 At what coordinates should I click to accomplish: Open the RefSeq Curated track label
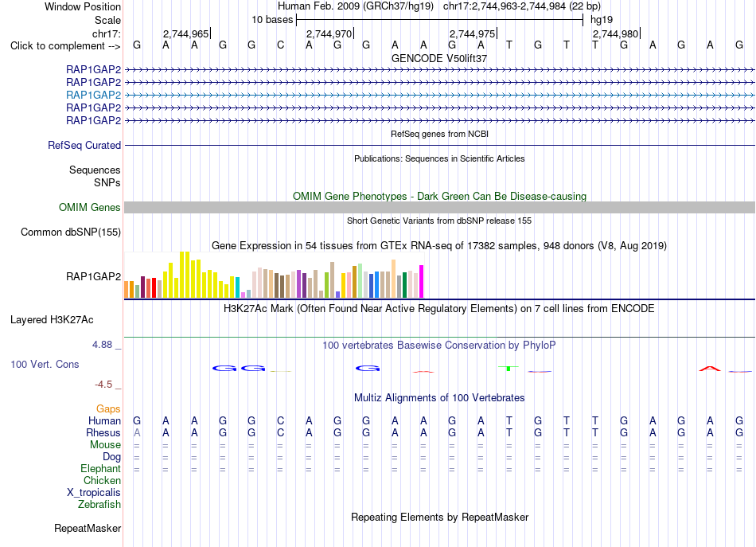click(x=84, y=145)
